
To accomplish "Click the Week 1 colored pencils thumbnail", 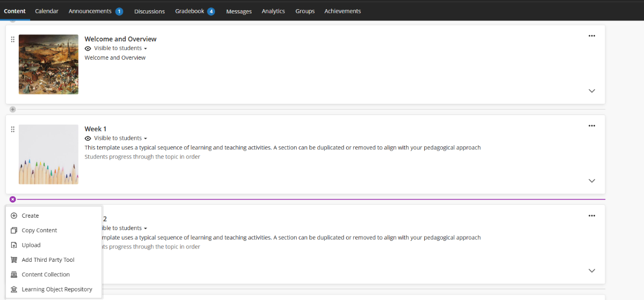I will 48,154.
